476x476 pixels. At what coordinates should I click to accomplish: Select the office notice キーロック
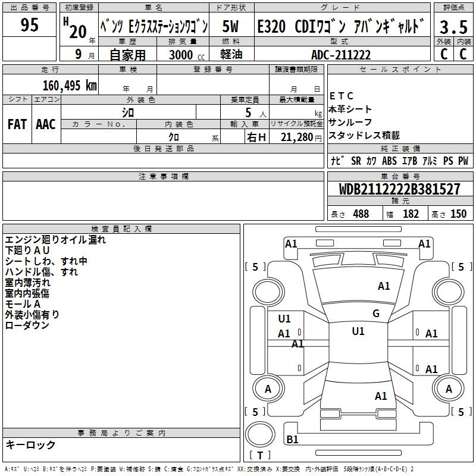[x=30, y=445]
